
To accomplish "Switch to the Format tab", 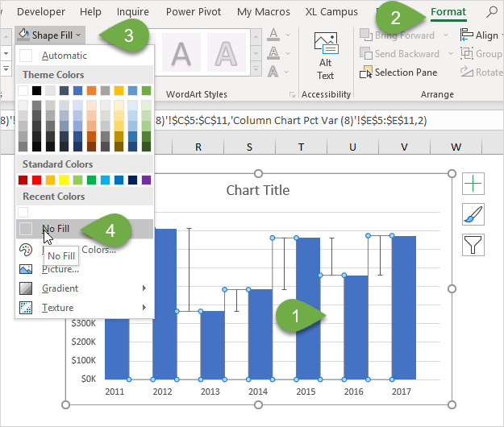I will click(x=448, y=12).
